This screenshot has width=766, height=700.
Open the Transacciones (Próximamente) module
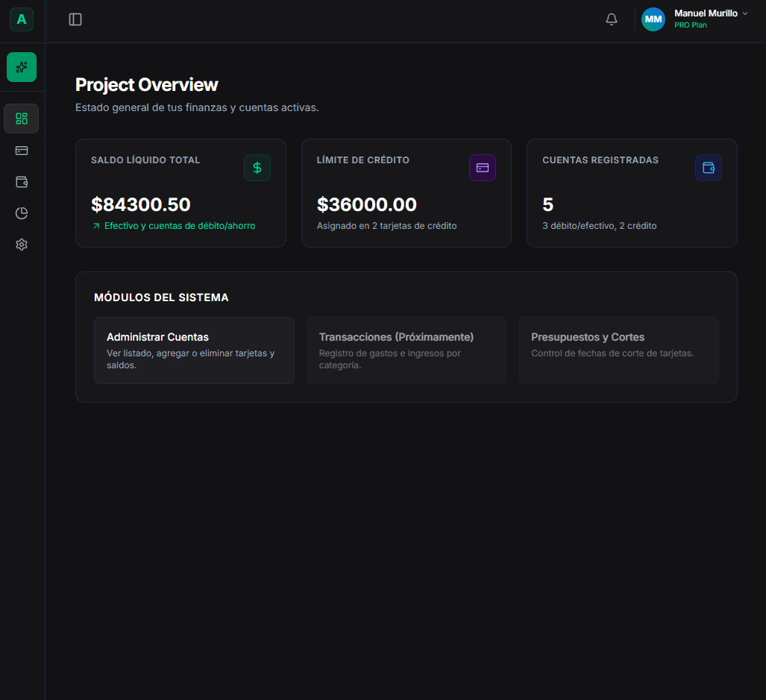pyautogui.click(x=406, y=350)
